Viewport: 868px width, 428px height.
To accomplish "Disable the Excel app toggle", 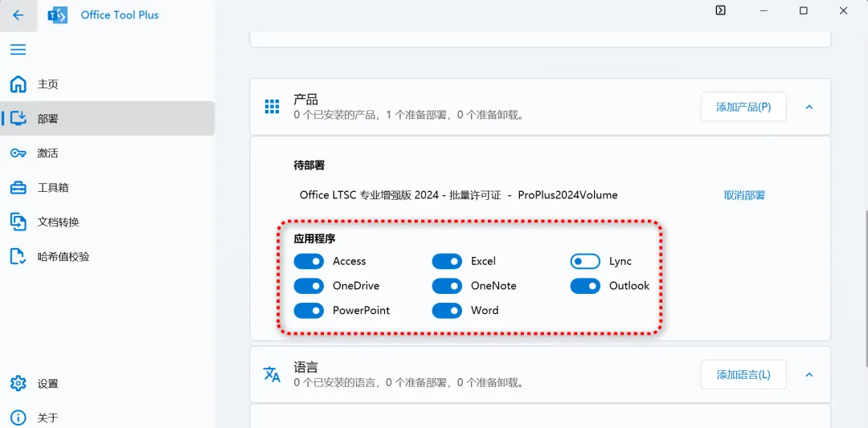I will [x=447, y=261].
